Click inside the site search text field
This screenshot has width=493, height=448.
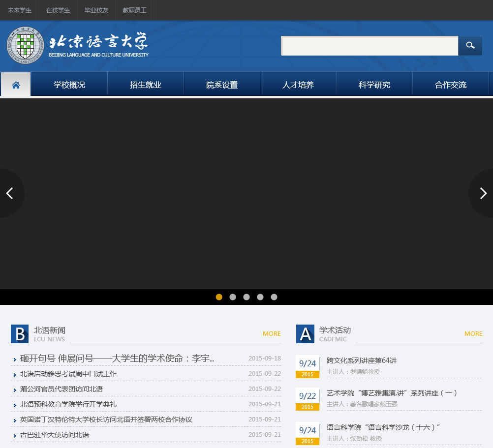coord(369,46)
